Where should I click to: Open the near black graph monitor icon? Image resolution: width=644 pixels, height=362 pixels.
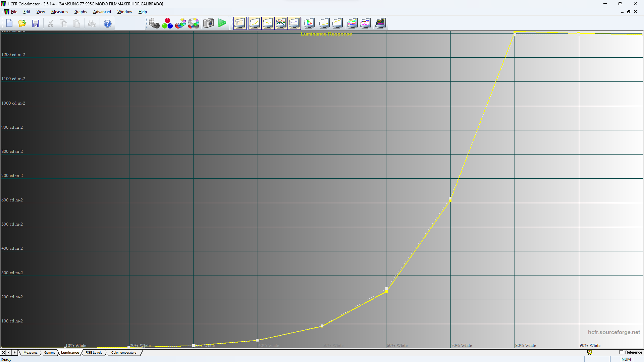[x=324, y=23]
